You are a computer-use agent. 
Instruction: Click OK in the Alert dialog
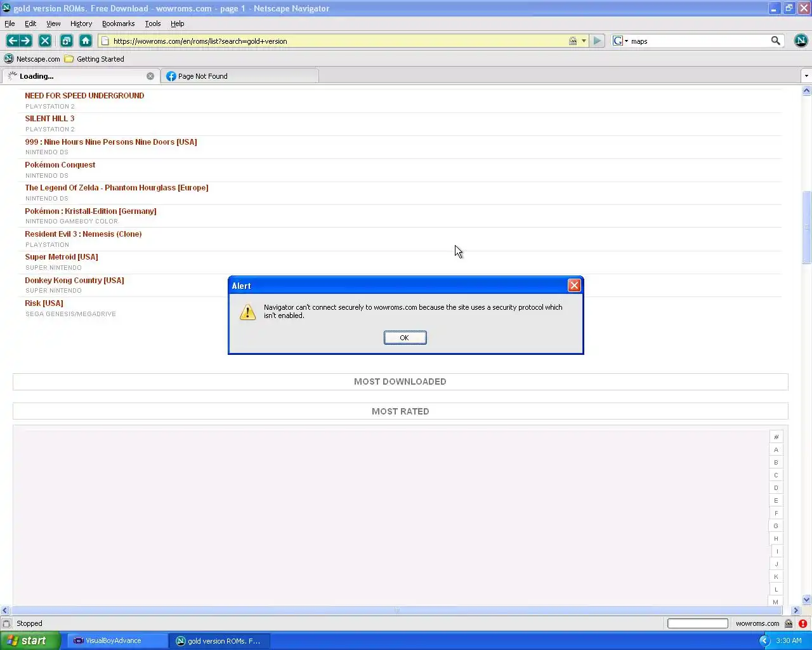[x=405, y=338]
